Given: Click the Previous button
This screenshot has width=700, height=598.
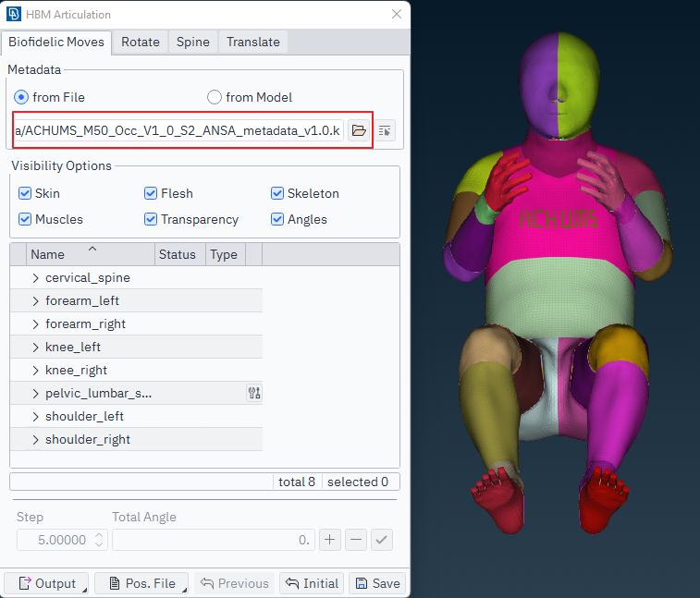Looking at the screenshot, I should point(234,583).
